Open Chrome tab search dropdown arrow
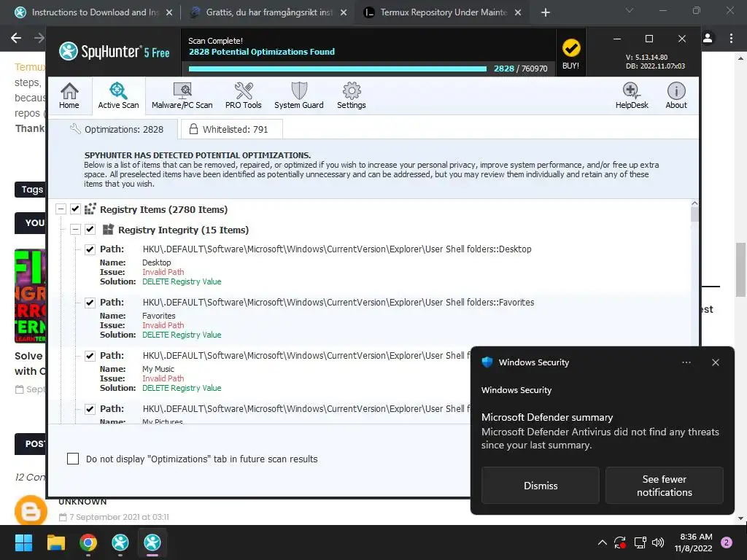Screen dimensions: 747x560 pos(630,10)
